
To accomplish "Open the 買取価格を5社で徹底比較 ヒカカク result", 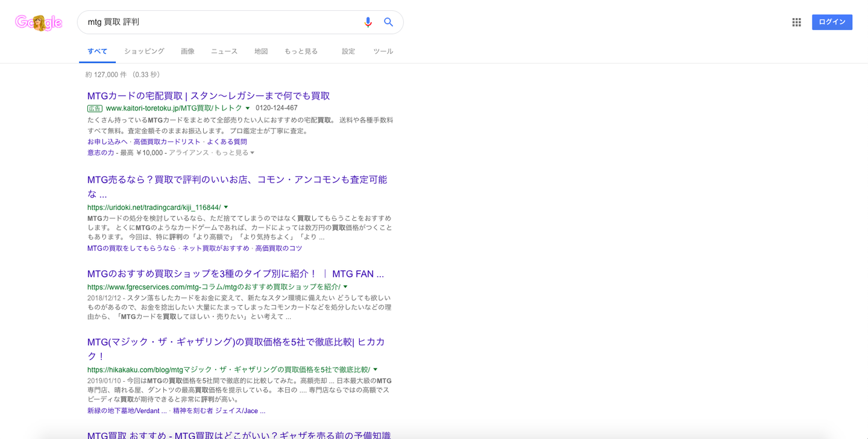I will click(236, 349).
